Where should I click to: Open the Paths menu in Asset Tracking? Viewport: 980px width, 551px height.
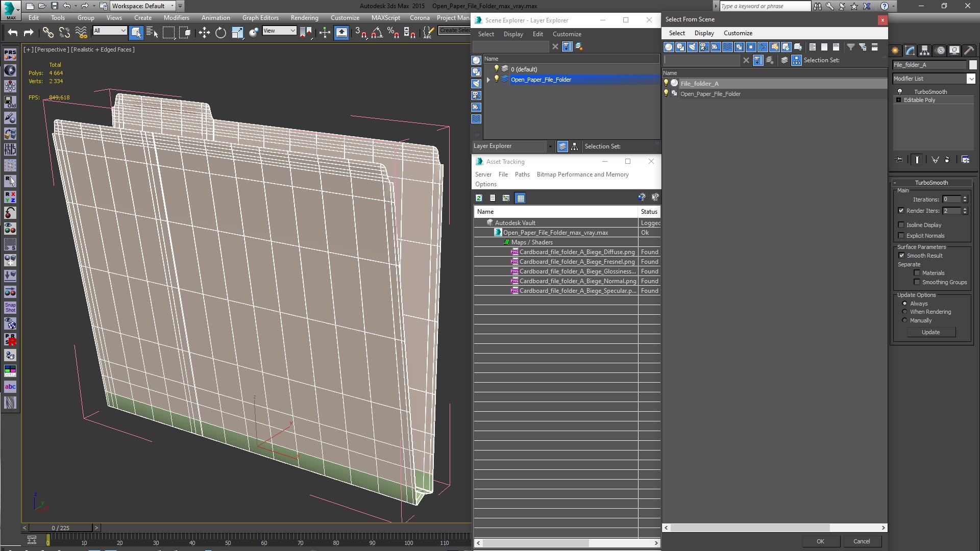coord(522,174)
